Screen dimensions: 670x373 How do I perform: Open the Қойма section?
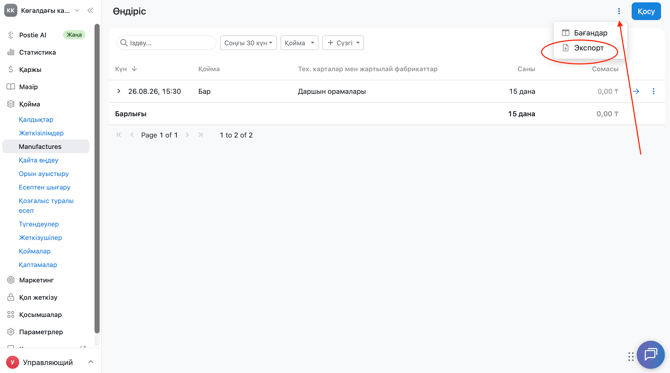coord(29,104)
